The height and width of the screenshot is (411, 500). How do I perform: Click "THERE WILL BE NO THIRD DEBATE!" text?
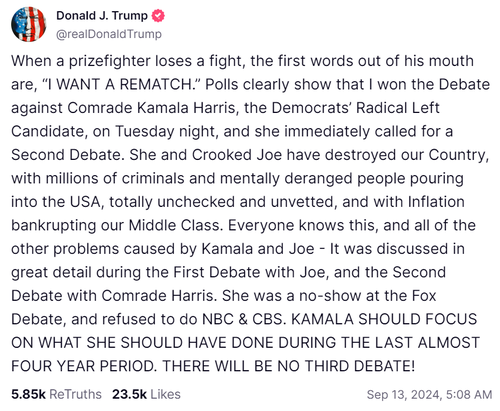point(289,366)
